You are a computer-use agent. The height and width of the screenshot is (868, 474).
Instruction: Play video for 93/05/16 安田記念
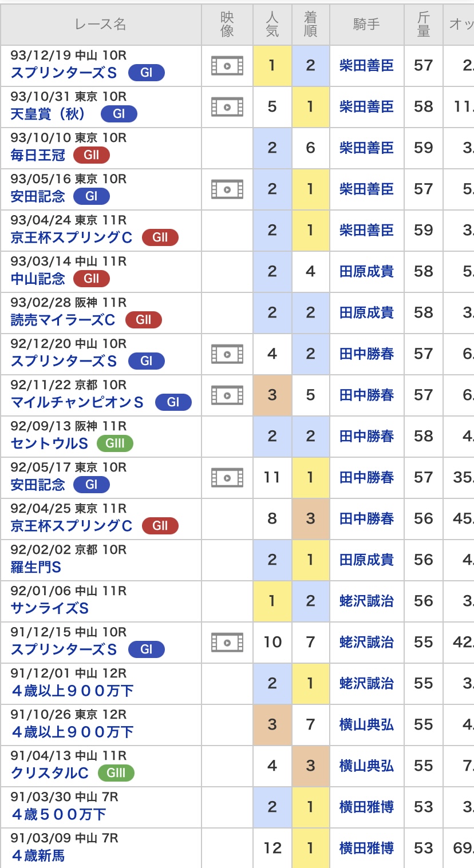(227, 189)
